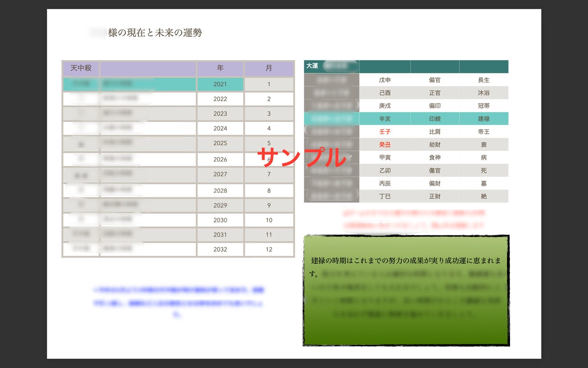The width and height of the screenshot is (588, 368).
Task: Click the 食神 cell
Action: [435, 157]
